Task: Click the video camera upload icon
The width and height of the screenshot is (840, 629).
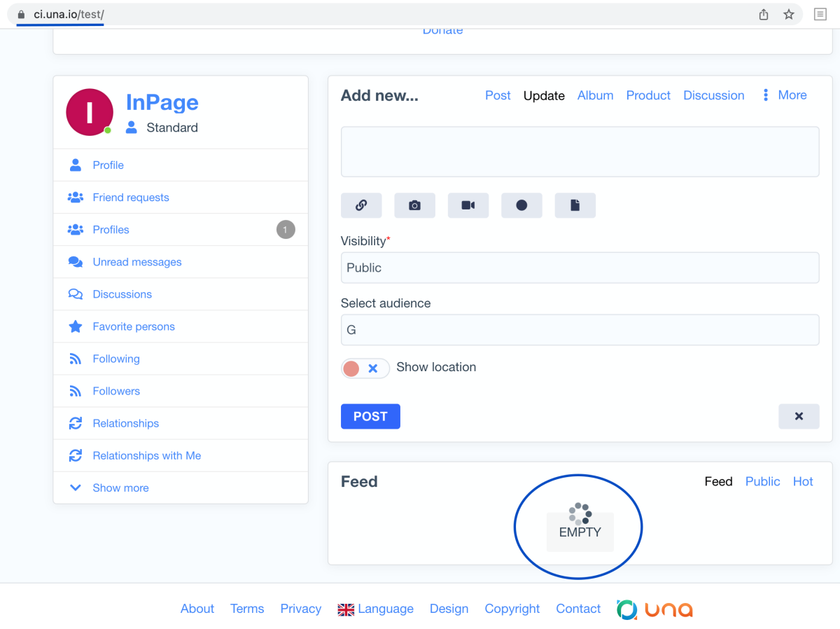Action: point(468,205)
